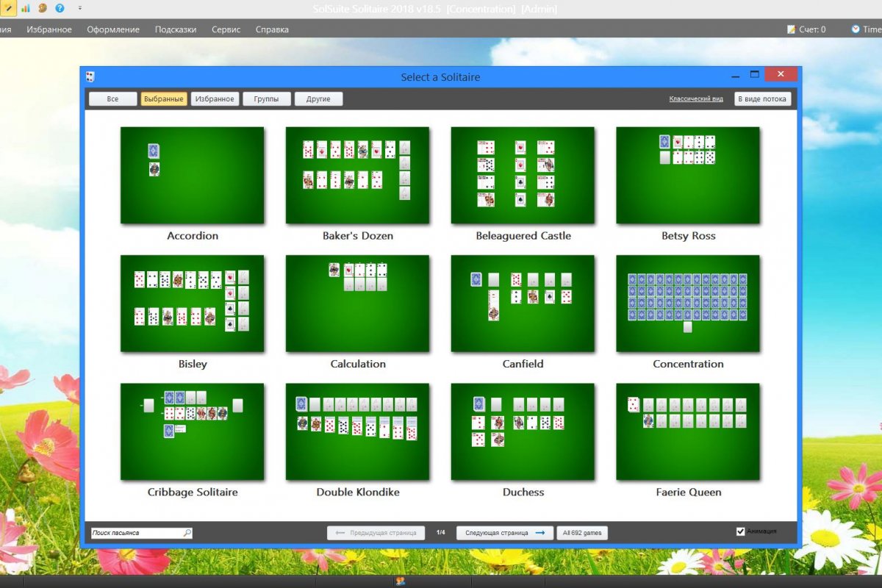This screenshot has height=588, width=882.
Task: Click the card icon in the dialog title bar
Action: click(90, 76)
